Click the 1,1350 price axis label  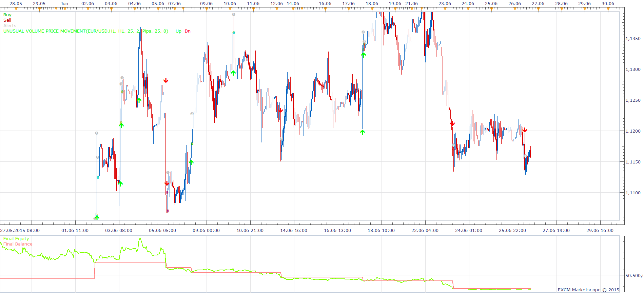click(633, 39)
